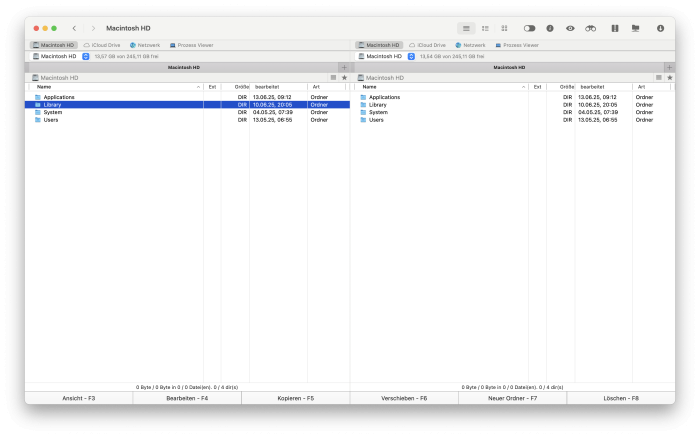Open Prozess Viewer in right panel
The image size is (700, 437).
pos(517,45)
